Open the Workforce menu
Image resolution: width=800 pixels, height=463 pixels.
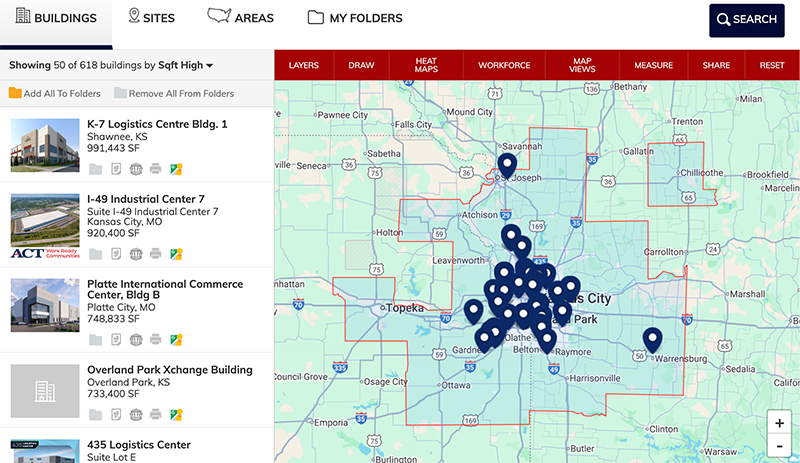[504, 65]
